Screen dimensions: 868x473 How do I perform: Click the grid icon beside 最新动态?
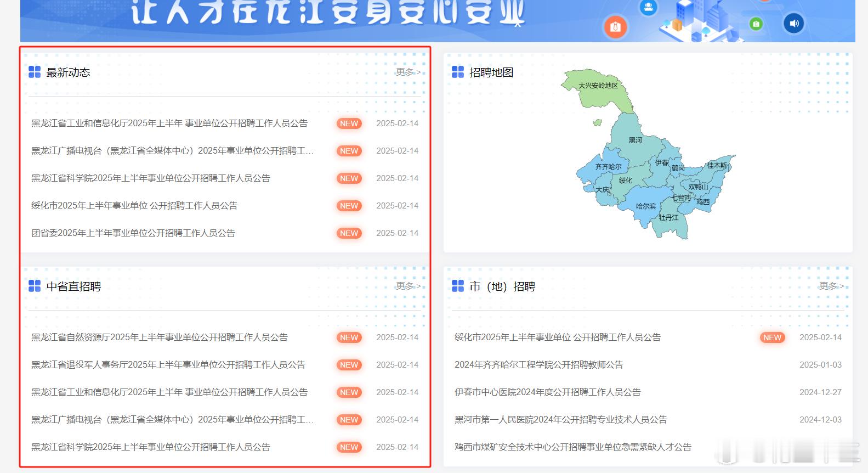click(x=35, y=72)
